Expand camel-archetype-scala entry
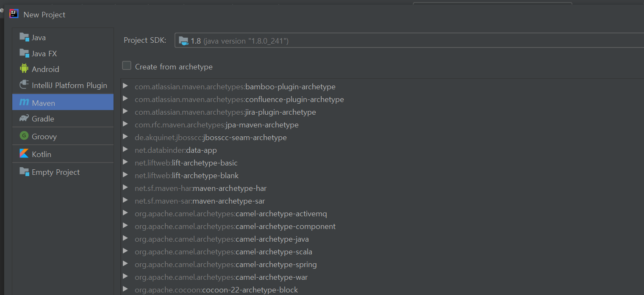Screen dimensions: 644x295 (125, 251)
